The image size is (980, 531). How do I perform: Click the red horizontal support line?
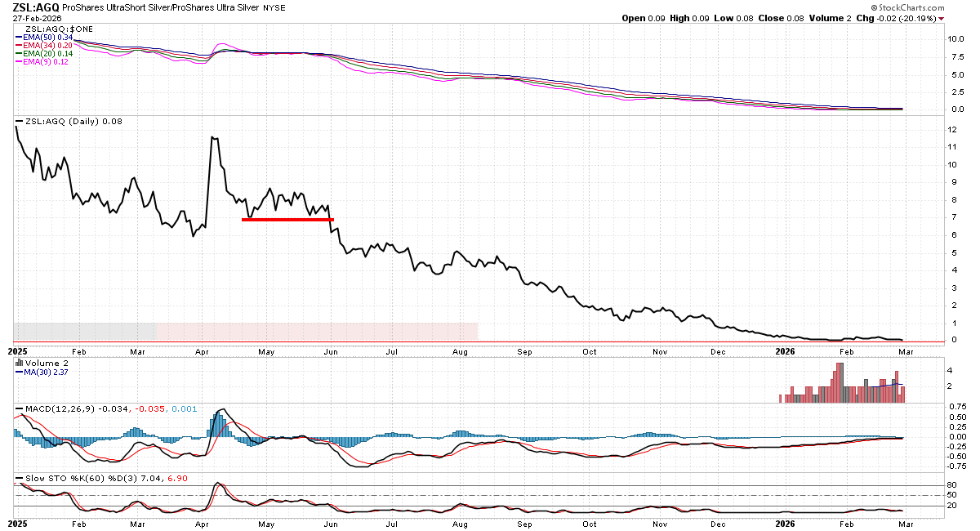point(287,219)
